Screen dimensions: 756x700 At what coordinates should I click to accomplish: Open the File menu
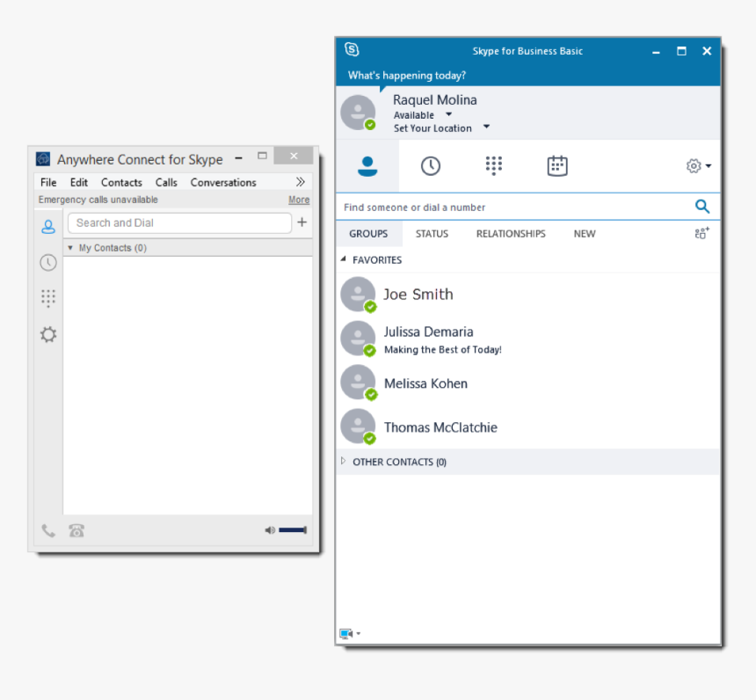48,182
